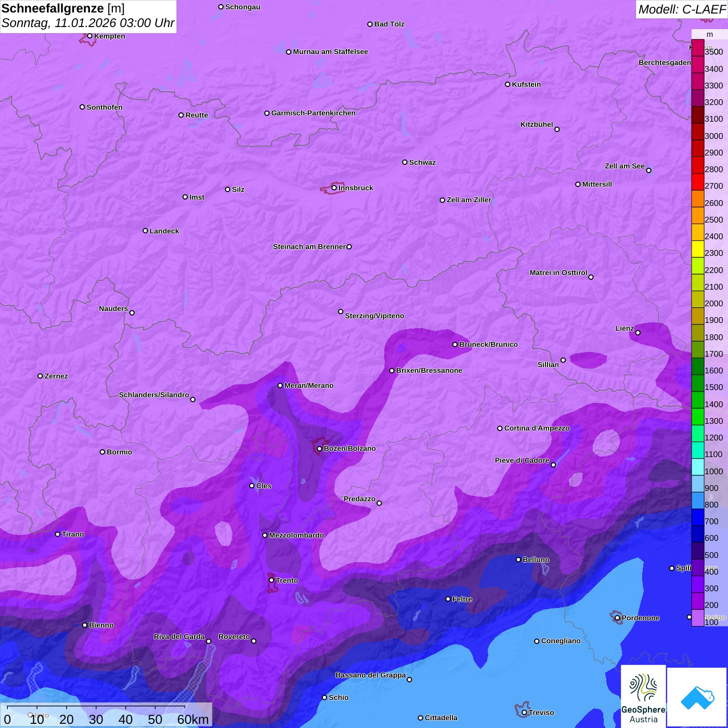Click the Bienno city marker circle
The image size is (728, 728).
pyautogui.click(x=85, y=625)
